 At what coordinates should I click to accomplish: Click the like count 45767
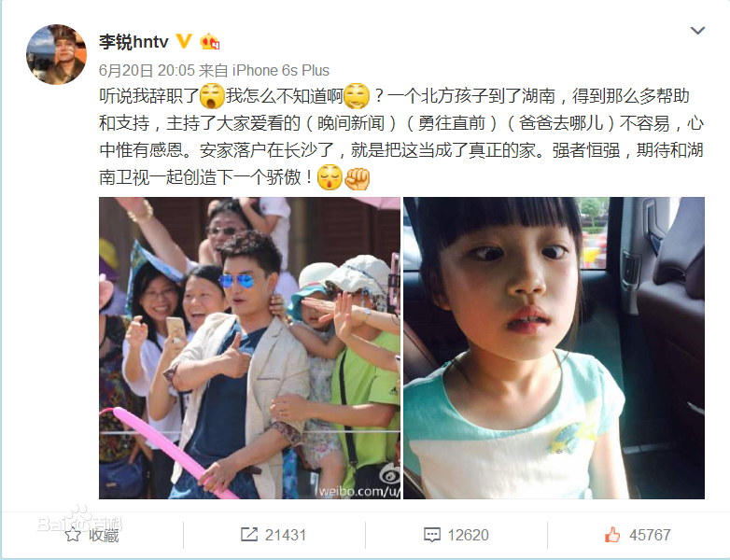click(650, 535)
